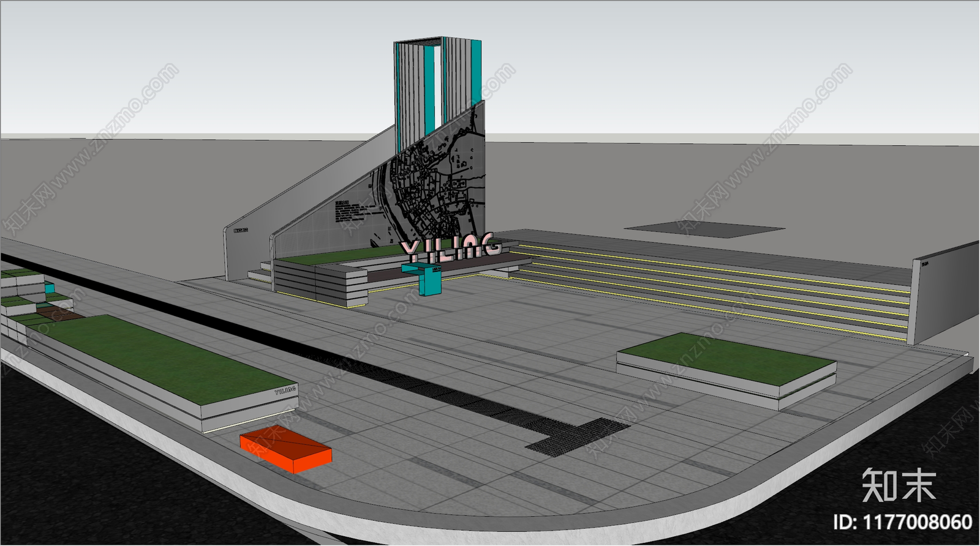Select the teal sign stand below the letters
980x546 pixels.
431,280
